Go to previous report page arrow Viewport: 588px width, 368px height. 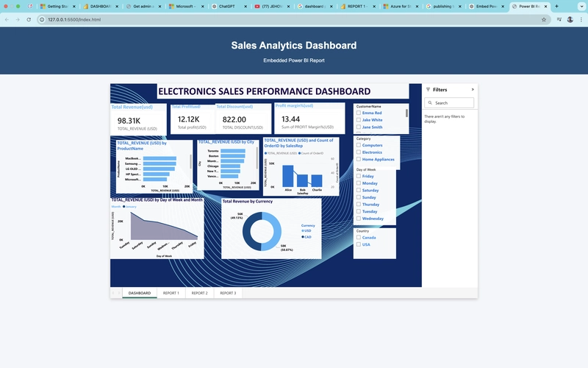coord(113,293)
